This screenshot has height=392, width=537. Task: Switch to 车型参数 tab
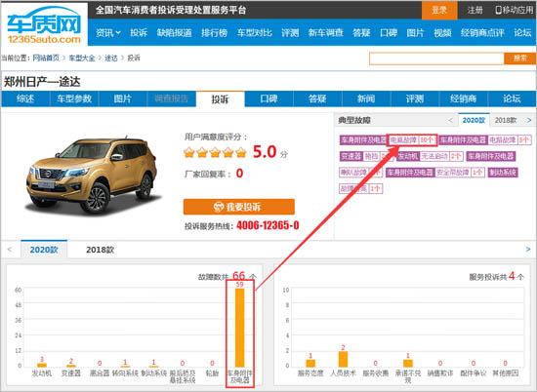click(x=74, y=99)
